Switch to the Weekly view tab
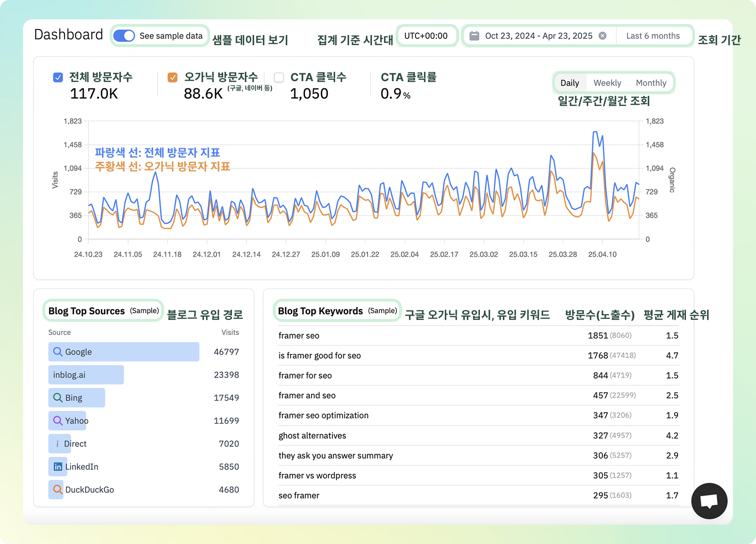 point(607,83)
